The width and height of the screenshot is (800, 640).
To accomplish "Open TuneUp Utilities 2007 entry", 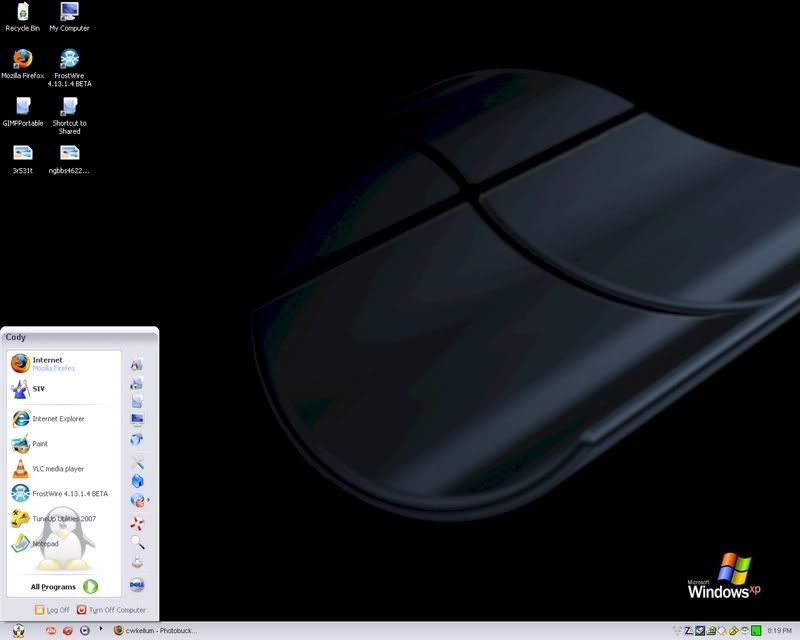I will tap(64, 519).
